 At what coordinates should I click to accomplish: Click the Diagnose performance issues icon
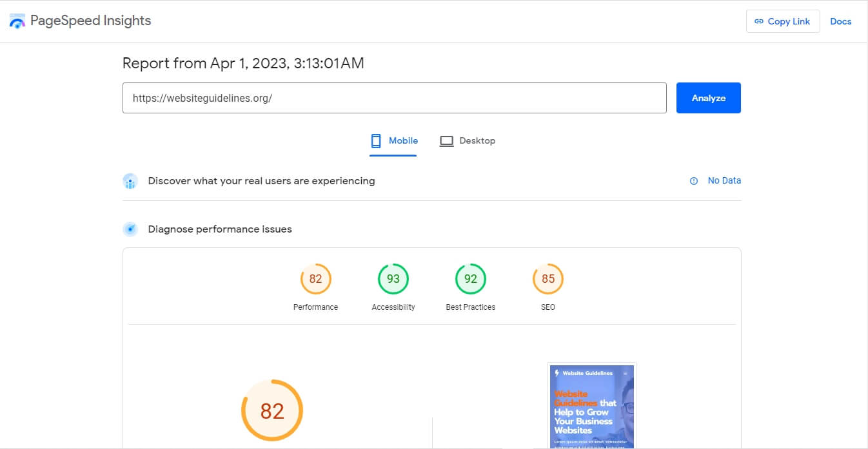[x=130, y=229]
